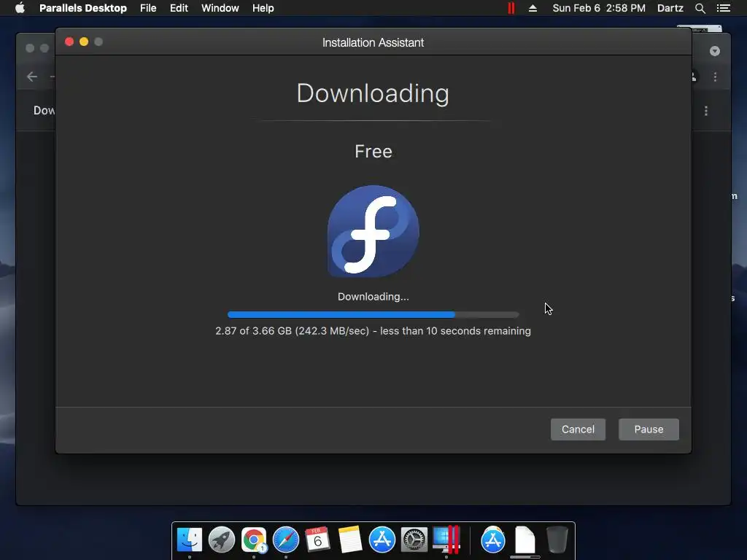Screen dimensions: 747x560
Task: Open Launchpad rocket from the Dock
Action: 222,540
